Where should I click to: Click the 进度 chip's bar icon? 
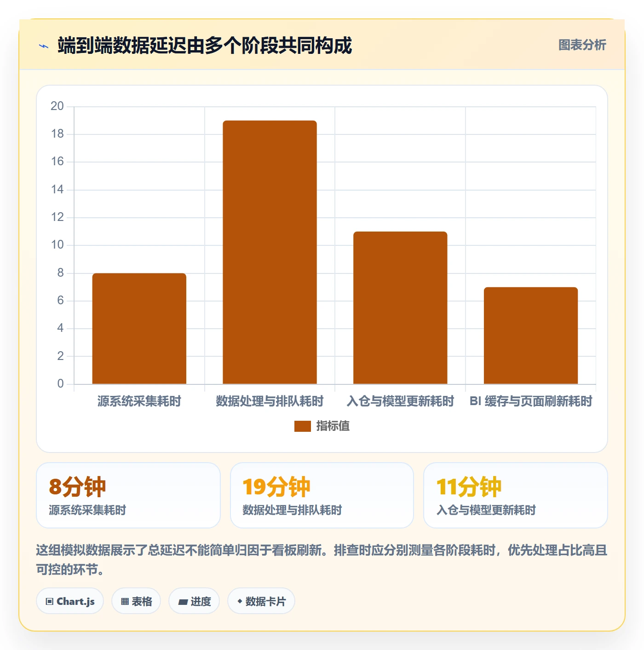click(x=183, y=602)
